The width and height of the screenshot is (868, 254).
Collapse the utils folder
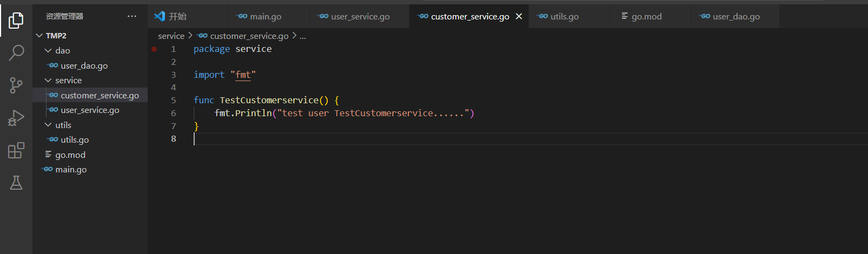(48, 125)
